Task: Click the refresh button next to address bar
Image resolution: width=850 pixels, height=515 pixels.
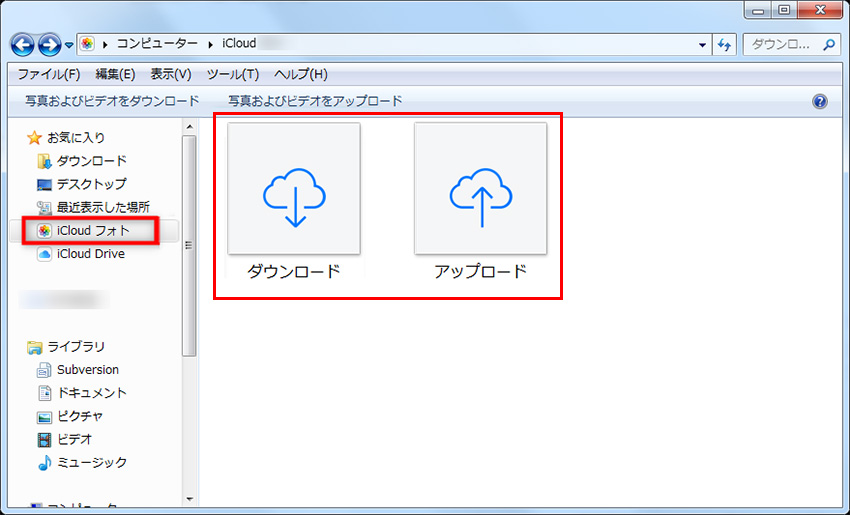Action: pos(724,45)
